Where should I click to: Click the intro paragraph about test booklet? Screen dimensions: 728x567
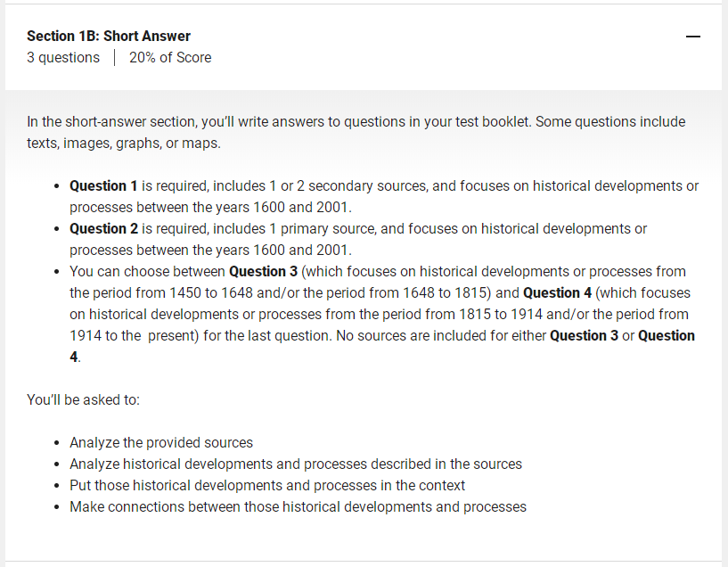click(x=356, y=132)
